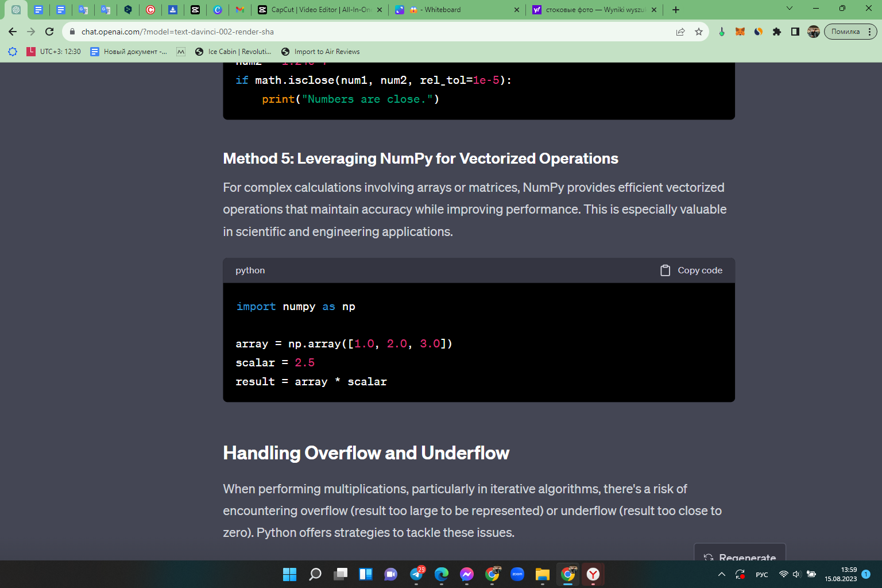
Task: Click the ClickUp red C pinned tab
Action: [150, 10]
